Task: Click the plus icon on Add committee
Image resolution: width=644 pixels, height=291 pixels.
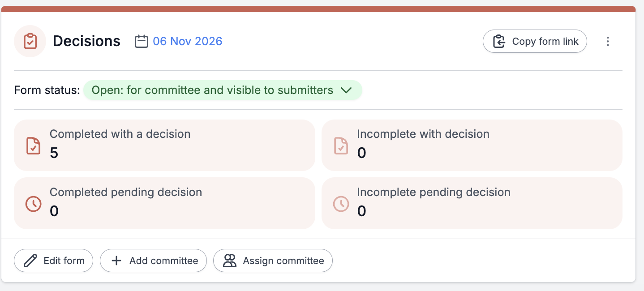Action: (x=116, y=261)
